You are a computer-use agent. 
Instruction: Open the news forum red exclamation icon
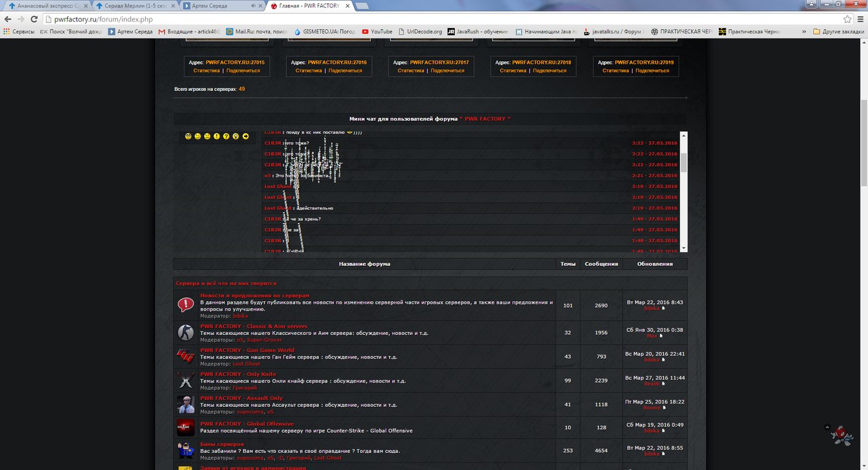coord(185,305)
